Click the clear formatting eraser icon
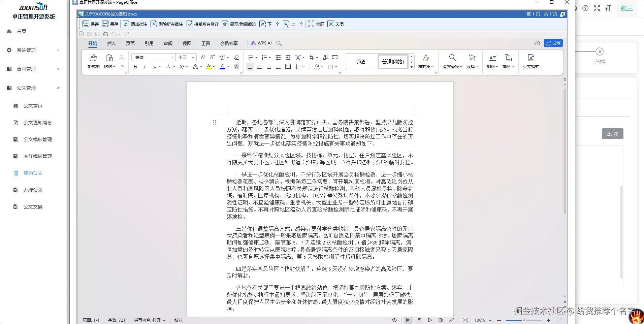The height and width of the screenshot is (324, 644). (236, 57)
